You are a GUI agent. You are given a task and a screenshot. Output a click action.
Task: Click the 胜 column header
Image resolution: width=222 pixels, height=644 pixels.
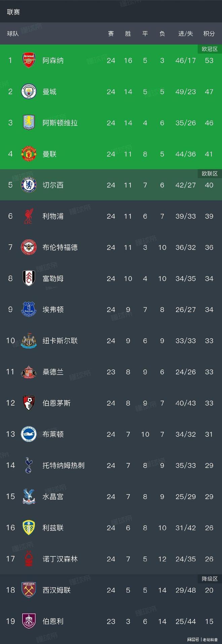(x=128, y=34)
